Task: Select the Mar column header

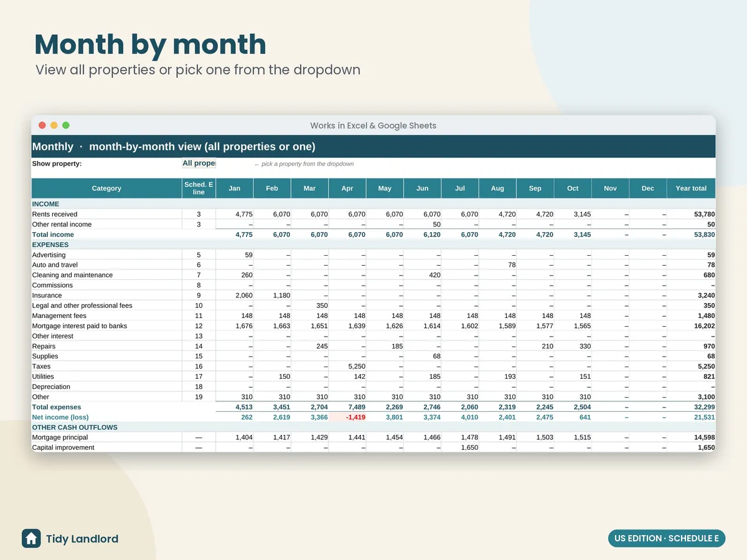Action: pos(309,189)
